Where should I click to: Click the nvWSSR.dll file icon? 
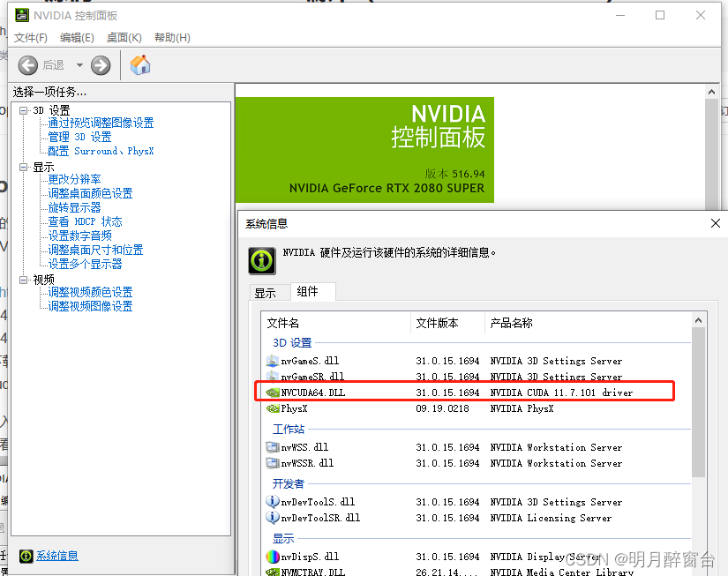pos(272,463)
